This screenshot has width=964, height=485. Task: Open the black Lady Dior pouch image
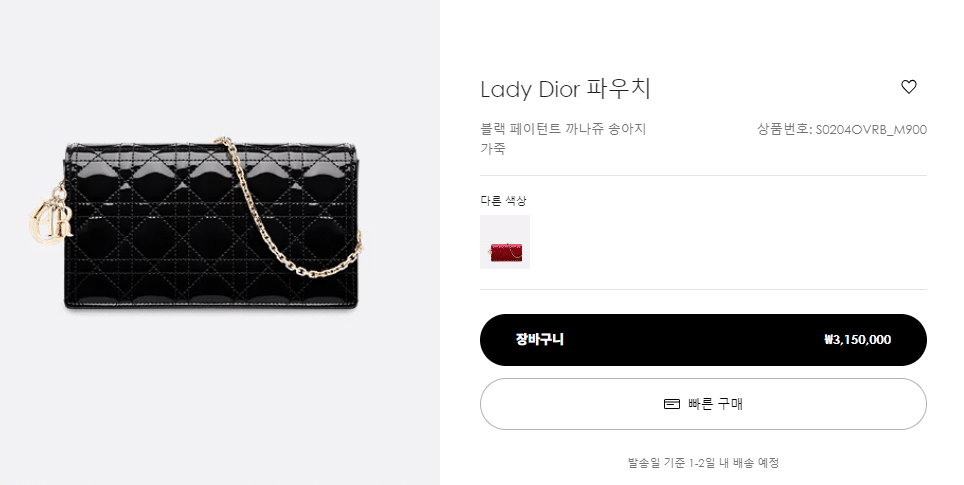pyautogui.click(x=212, y=224)
